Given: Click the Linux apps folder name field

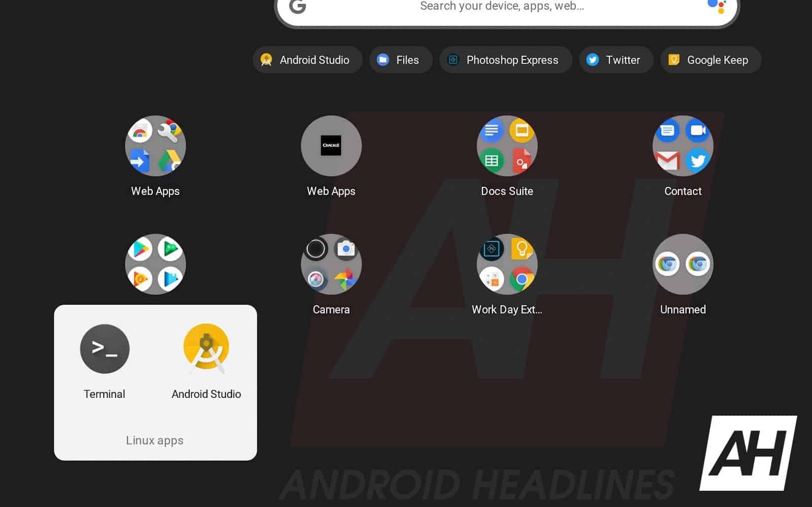Looking at the screenshot, I should pyautogui.click(x=155, y=440).
